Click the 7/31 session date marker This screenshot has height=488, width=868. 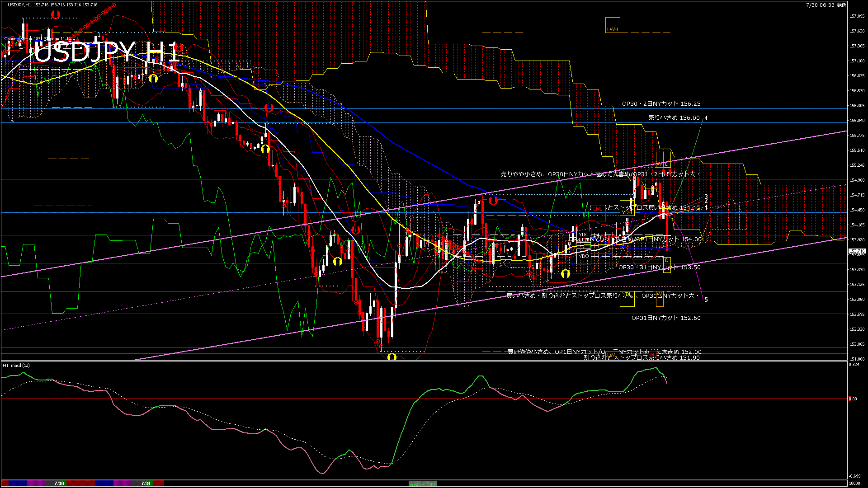(x=146, y=483)
